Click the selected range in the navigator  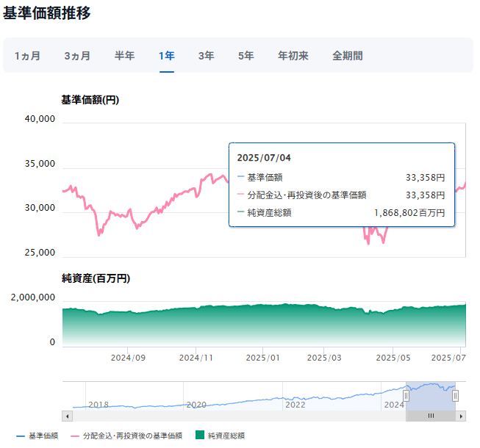tap(431, 397)
